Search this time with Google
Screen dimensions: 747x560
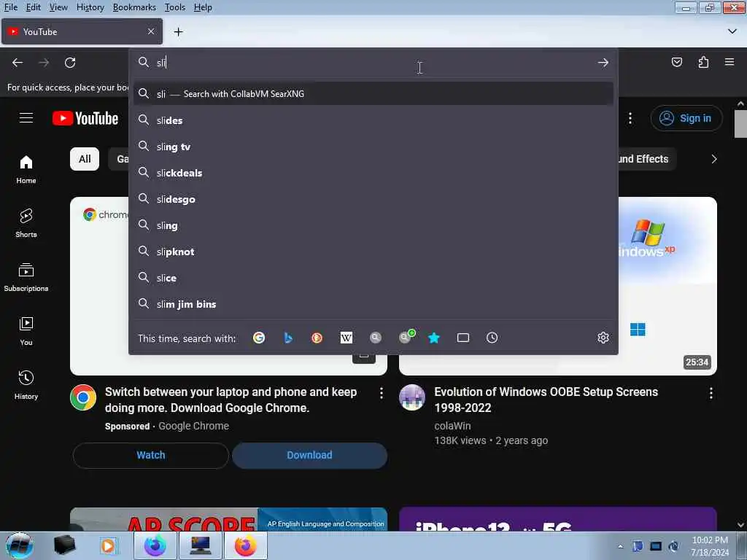pyautogui.click(x=259, y=338)
